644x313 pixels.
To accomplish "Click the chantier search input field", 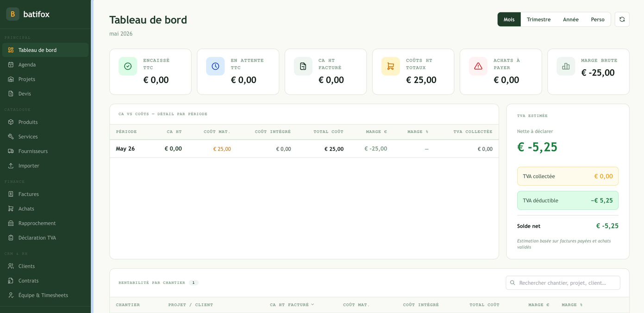I will point(563,283).
